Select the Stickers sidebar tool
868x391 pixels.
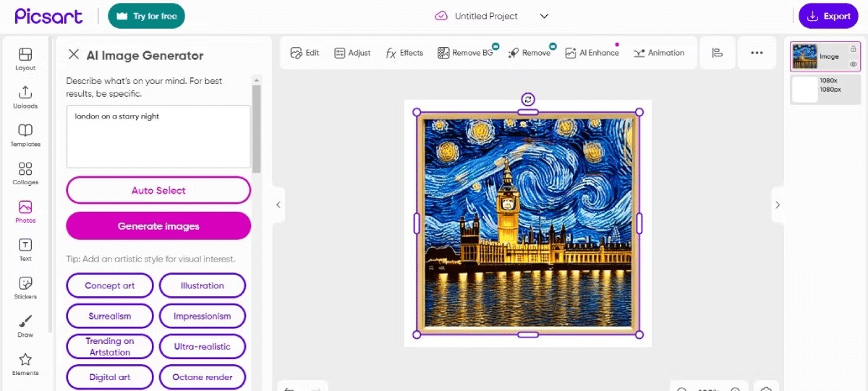click(25, 287)
